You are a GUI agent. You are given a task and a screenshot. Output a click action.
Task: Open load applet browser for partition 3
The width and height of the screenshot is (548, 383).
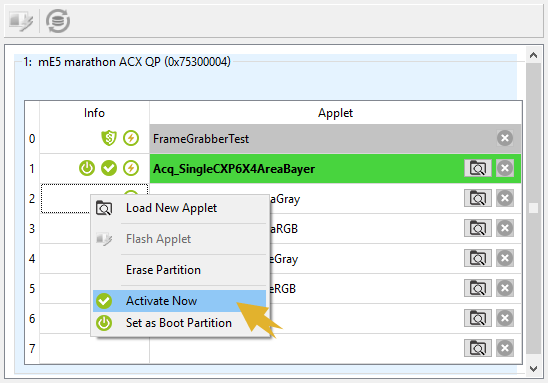coord(477,229)
